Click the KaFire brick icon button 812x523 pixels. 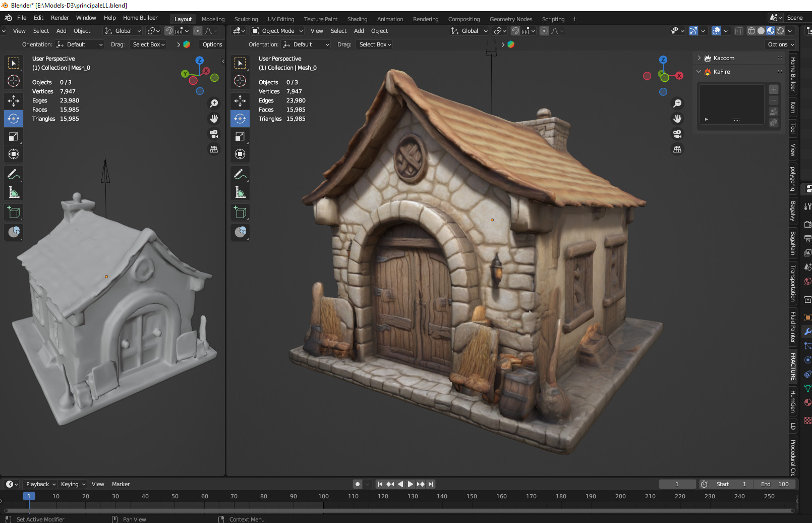(x=774, y=123)
